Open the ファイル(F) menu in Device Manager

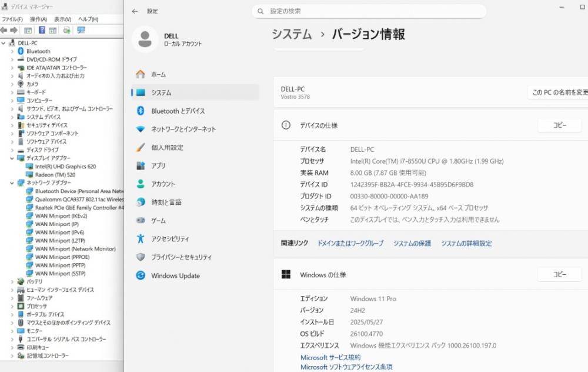pos(12,19)
